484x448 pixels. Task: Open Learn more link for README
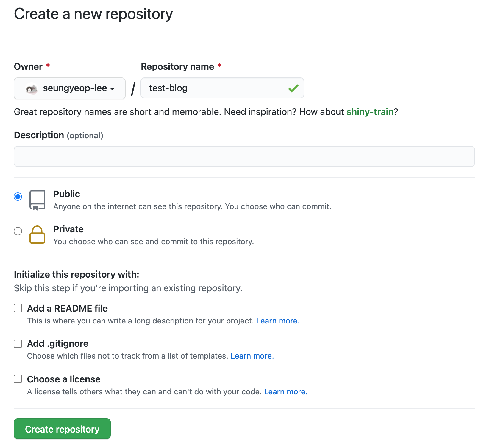278,321
